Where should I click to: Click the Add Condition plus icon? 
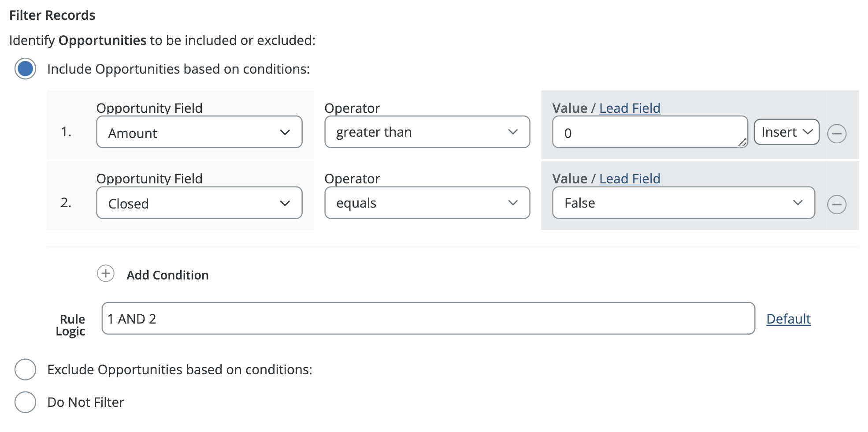click(x=106, y=274)
